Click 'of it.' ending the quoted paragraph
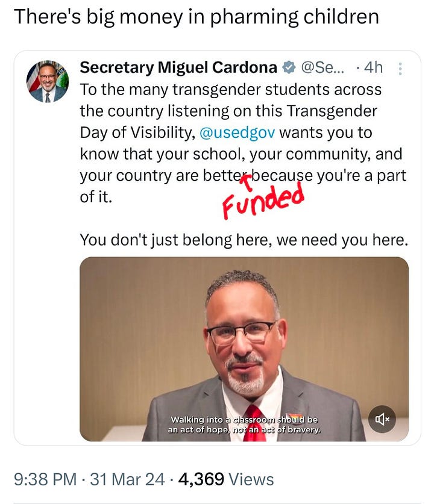The width and height of the screenshot is (434, 504). click(96, 197)
